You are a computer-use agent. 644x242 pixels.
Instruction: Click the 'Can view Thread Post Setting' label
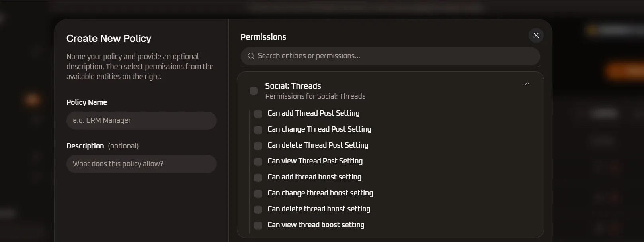point(315,161)
